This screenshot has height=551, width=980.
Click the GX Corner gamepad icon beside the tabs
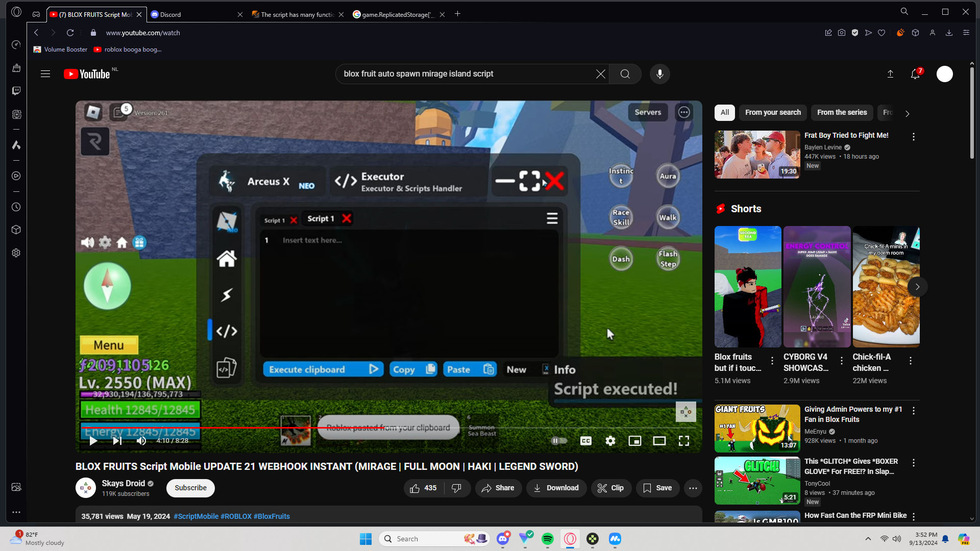click(x=36, y=14)
